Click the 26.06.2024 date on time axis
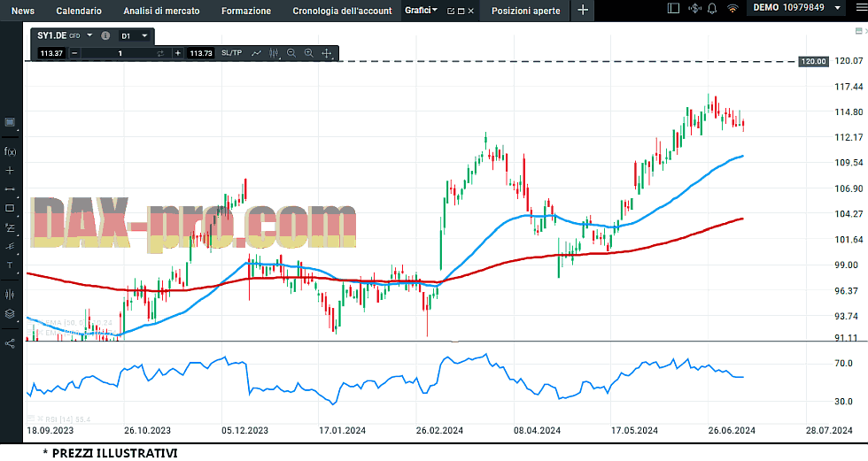The width and height of the screenshot is (868, 461). point(732,431)
